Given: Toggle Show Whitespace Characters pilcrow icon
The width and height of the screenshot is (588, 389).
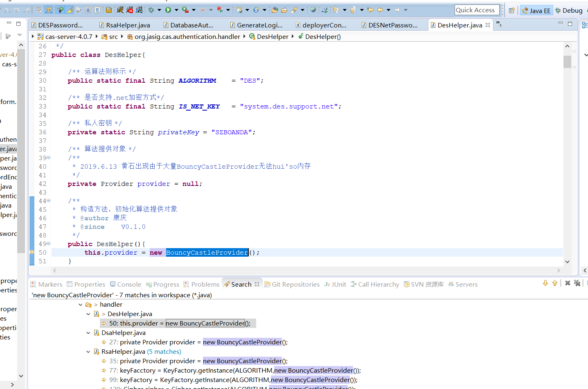Looking at the screenshot, I should [x=97, y=10].
